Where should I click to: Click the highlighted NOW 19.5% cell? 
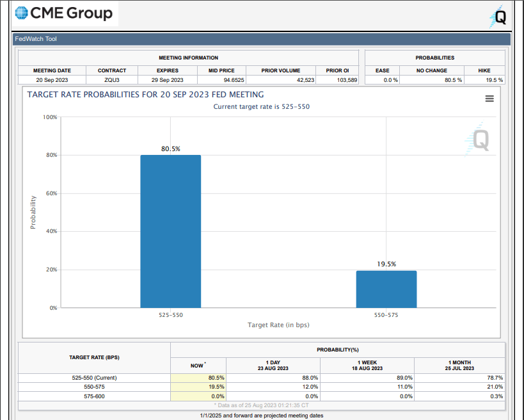click(198, 387)
